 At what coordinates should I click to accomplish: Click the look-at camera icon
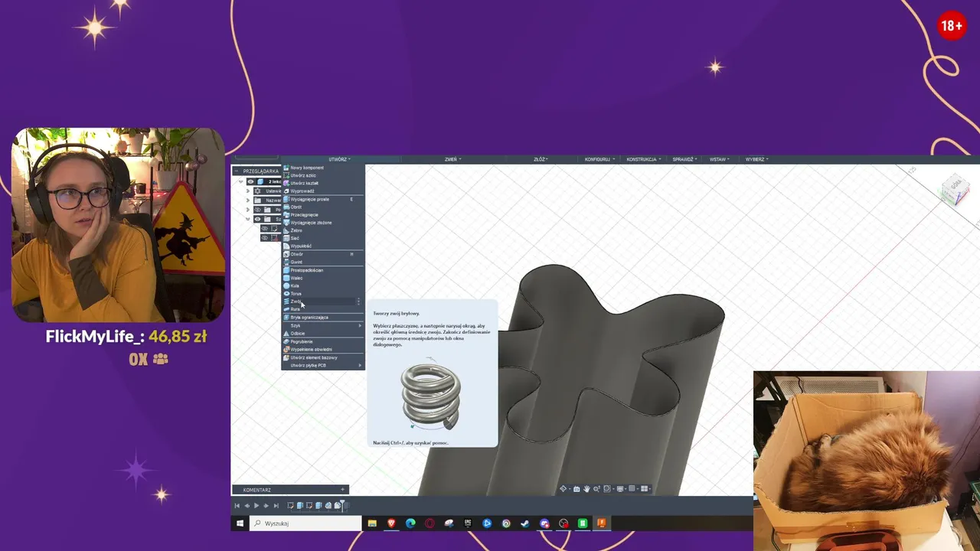(577, 488)
